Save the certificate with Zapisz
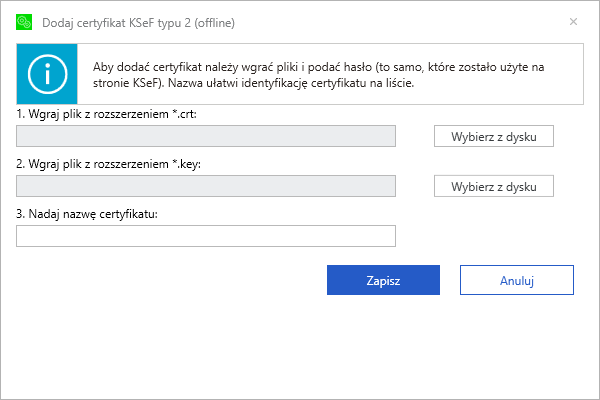600x400 pixels. 383,280
